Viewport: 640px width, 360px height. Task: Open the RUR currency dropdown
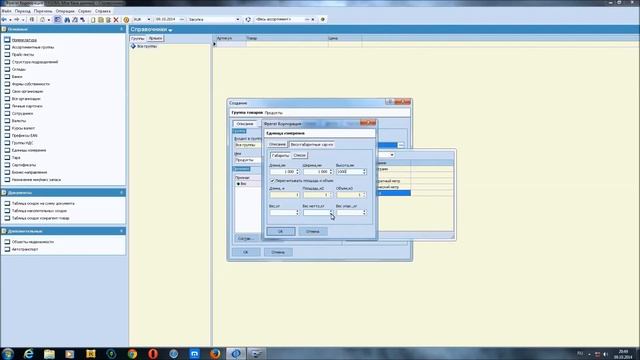[149, 20]
